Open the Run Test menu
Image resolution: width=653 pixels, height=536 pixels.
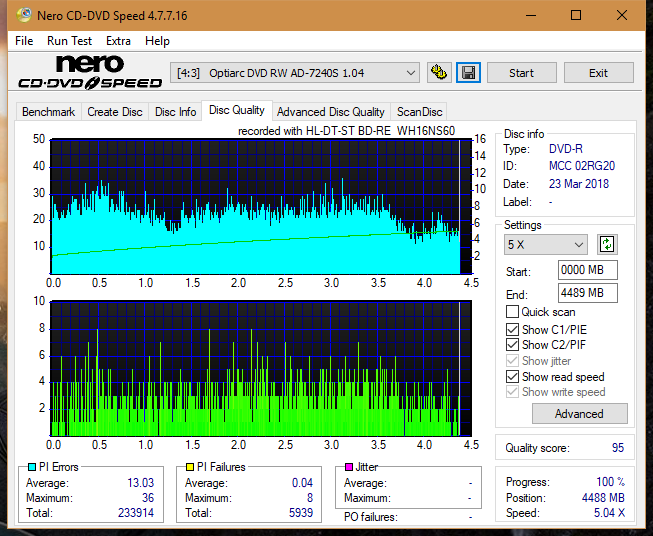coord(69,41)
